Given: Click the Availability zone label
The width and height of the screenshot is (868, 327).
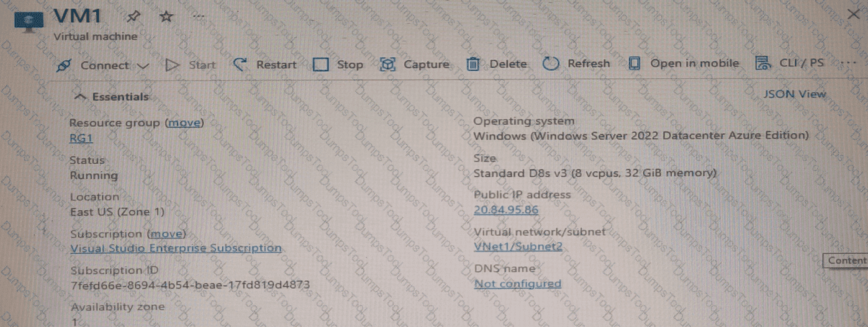Looking at the screenshot, I should click(118, 307).
